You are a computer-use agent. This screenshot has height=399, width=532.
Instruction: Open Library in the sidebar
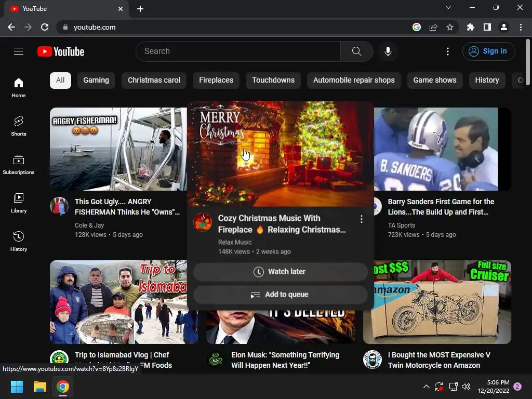pyautogui.click(x=19, y=203)
